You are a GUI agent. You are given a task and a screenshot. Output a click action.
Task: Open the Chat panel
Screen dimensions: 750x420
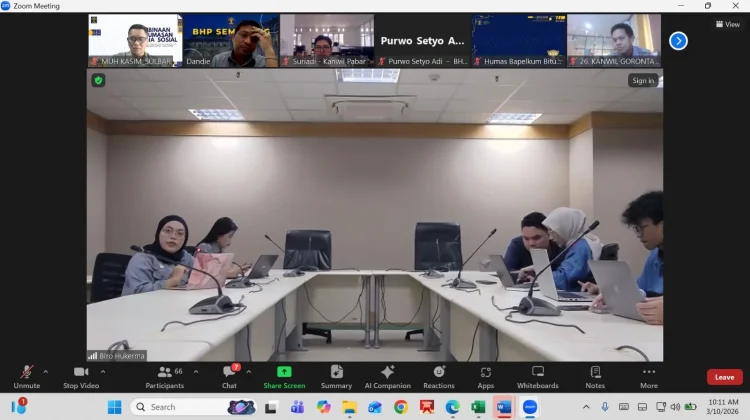point(229,376)
